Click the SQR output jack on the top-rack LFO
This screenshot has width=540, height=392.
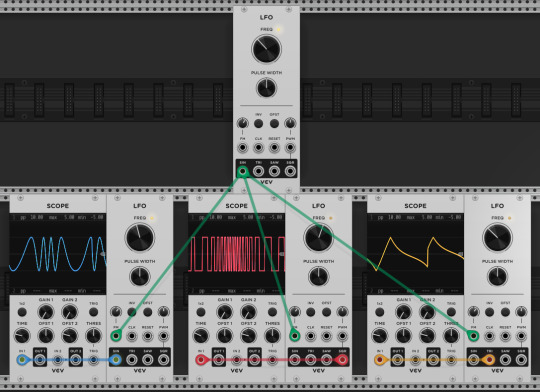[x=290, y=171]
